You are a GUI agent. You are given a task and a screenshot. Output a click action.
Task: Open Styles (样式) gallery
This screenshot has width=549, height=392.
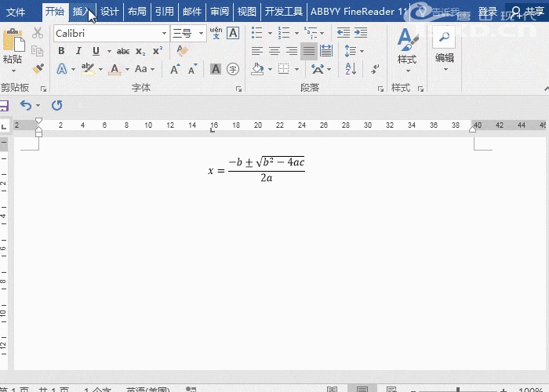tap(407, 50)
